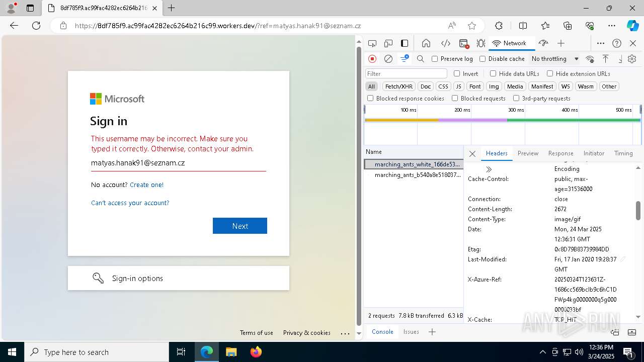Expand the more header tabs chevron
The image size is (644, 362).
pyautogui.click(x=489, y=169)
